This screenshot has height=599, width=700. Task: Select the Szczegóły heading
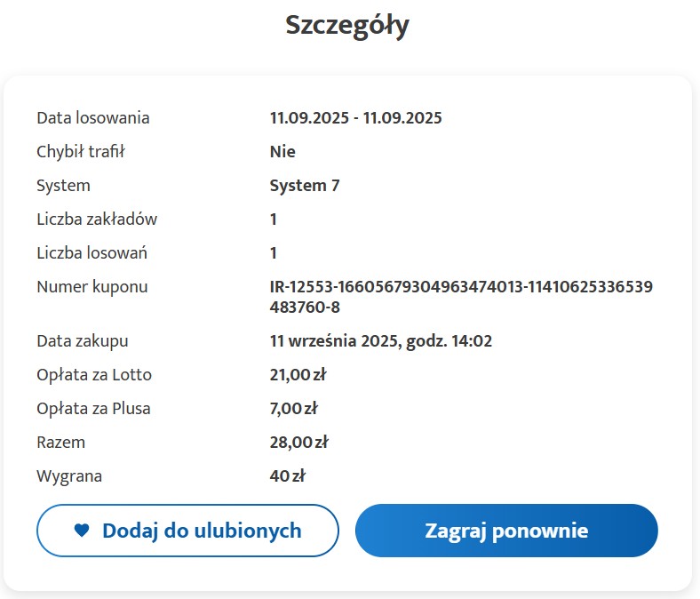click(x=346, y=26)
